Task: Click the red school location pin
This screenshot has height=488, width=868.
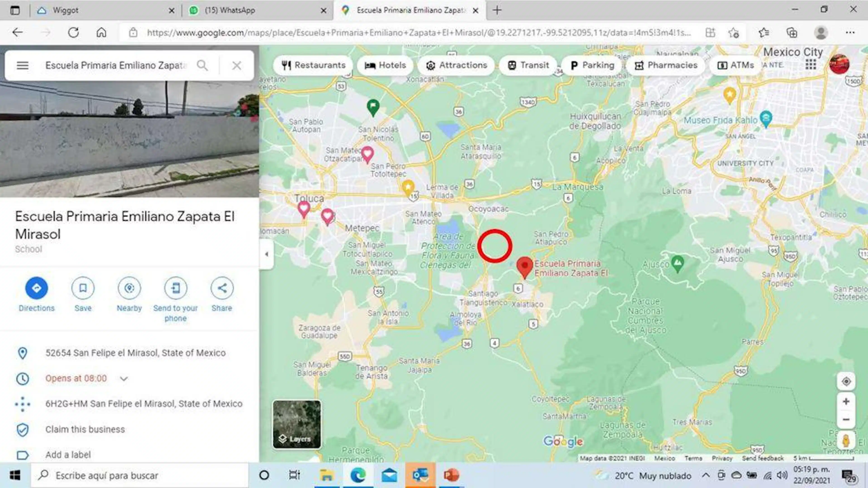Action: point(525,267)
